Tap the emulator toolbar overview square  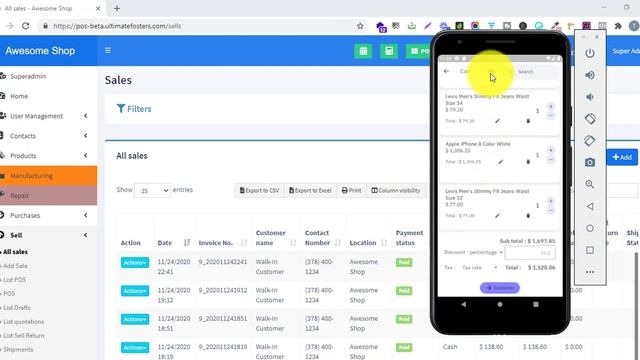[590, 250]
